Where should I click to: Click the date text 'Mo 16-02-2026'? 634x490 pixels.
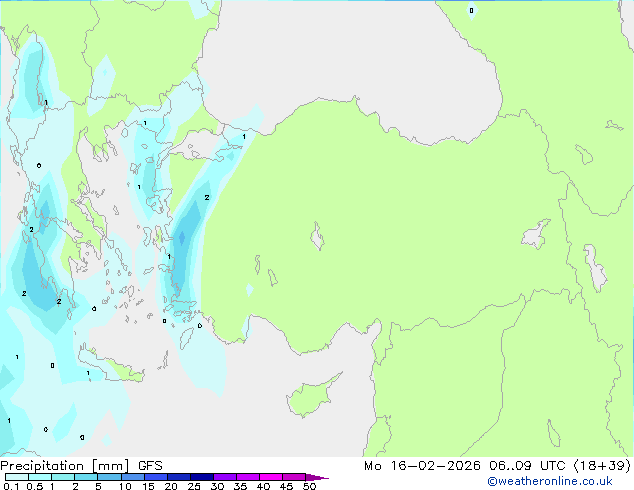click(422, 466)
